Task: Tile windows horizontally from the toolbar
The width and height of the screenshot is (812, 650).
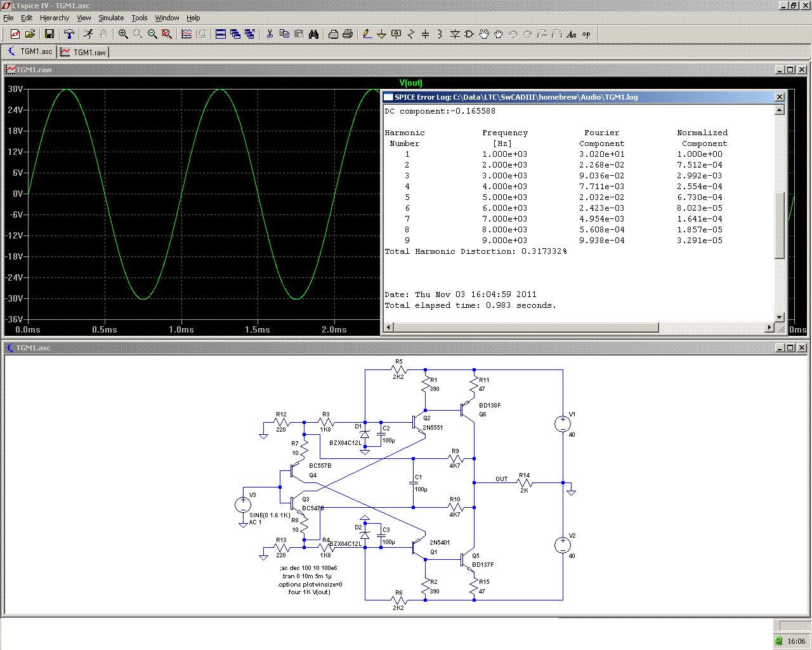Action: coord(221,34)
